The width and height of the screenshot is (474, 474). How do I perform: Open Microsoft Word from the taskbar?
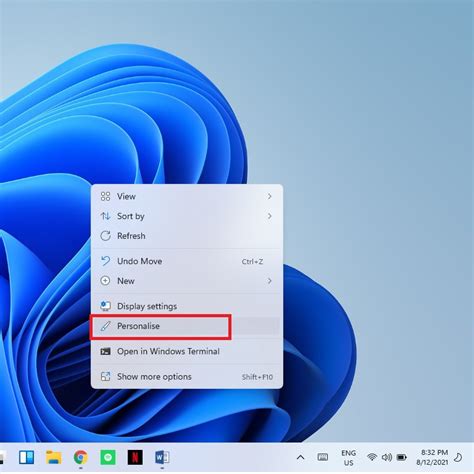point(162,457)
